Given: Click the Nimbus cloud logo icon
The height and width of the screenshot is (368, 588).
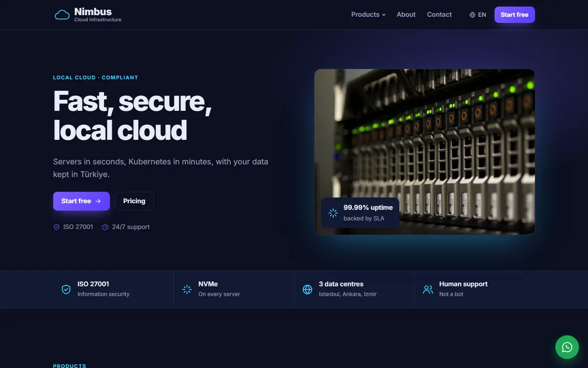Looking at the screenshot, I should click(62, 15).
